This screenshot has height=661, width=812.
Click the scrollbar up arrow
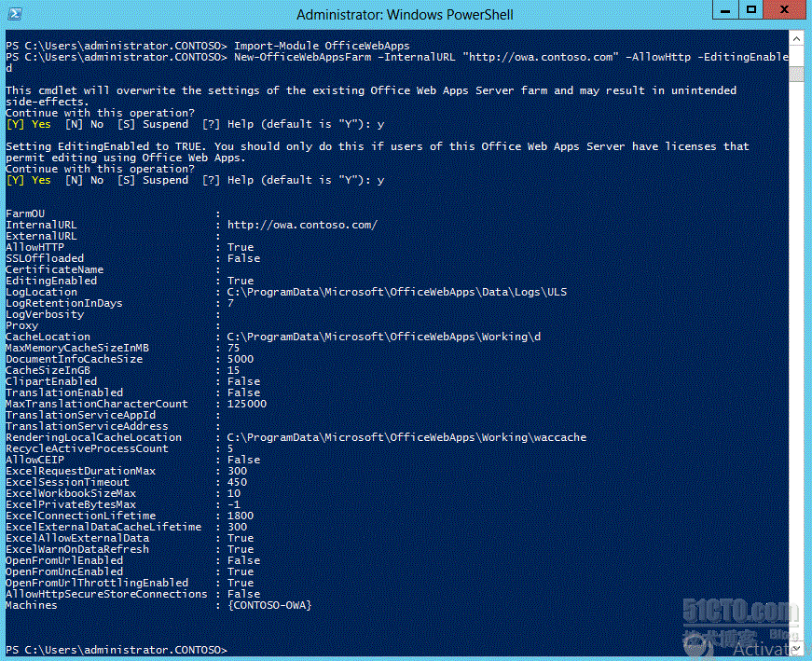[796, 39]
